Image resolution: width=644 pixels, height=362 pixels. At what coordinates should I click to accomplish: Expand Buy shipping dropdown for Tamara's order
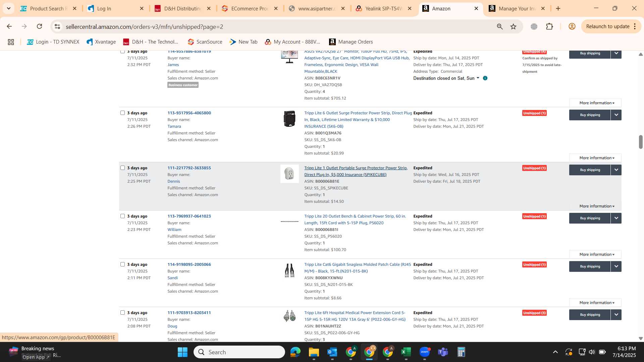coord(616,115)
